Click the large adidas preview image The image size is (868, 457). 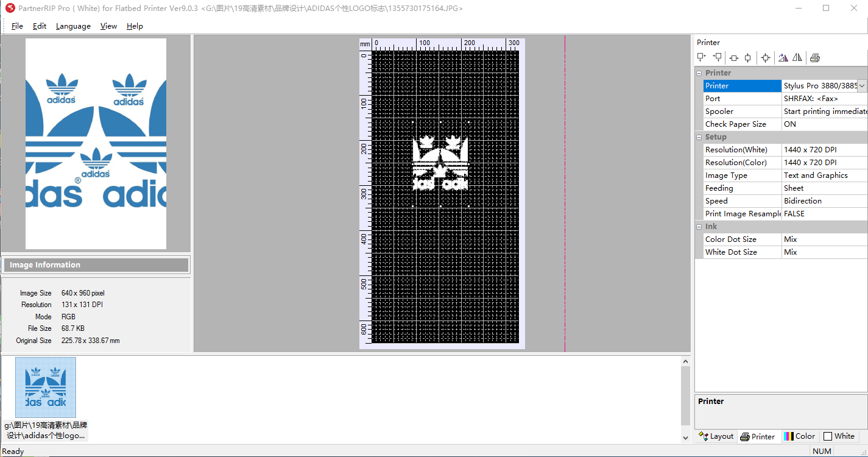pyautogui.click(x=96, y=144)
